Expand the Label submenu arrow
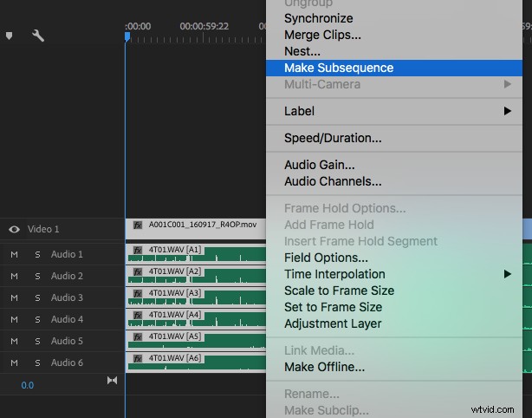This screenshot has height=418, width=532. coord(507,111)
